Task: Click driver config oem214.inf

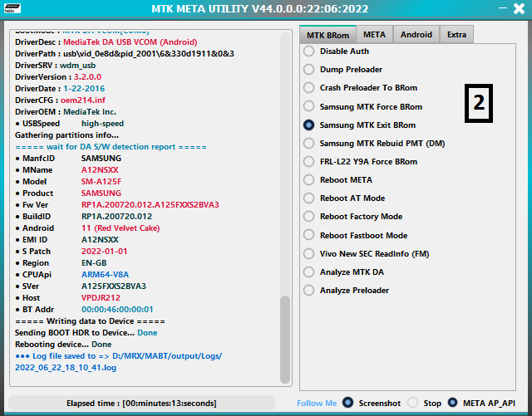Action: 83,100
